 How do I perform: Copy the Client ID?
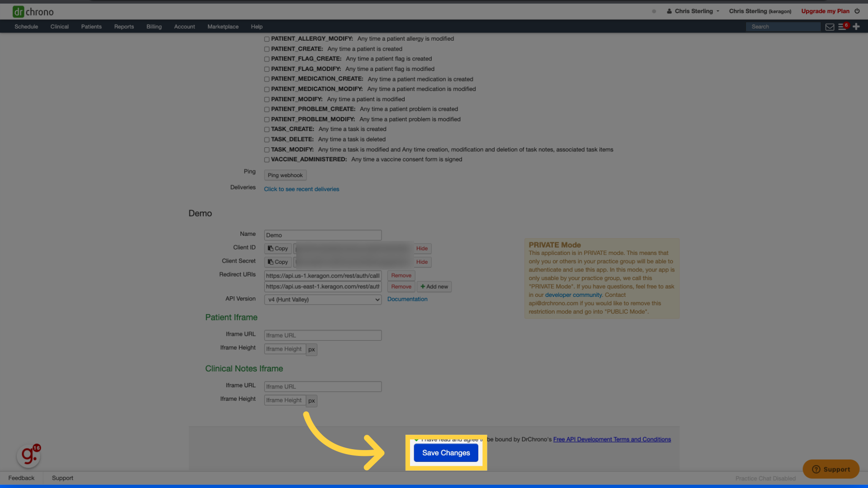point(278,249)
